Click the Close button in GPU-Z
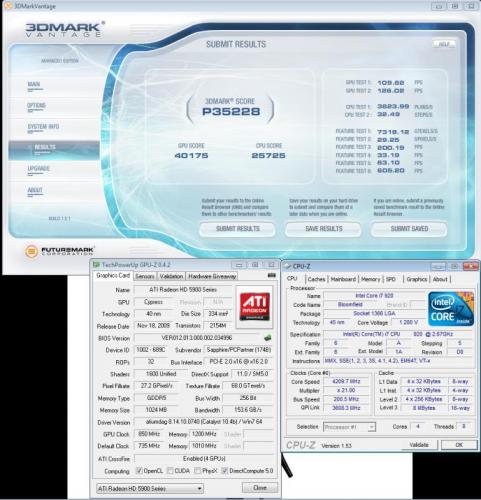The width and height of the screenshot is (481, 500). [260, 488]
